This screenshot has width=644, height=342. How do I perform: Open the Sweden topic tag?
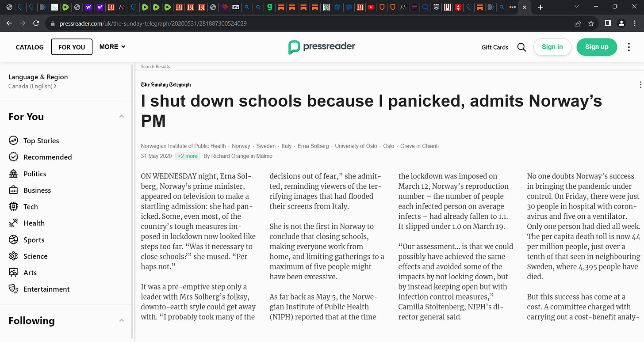point(266,146)
